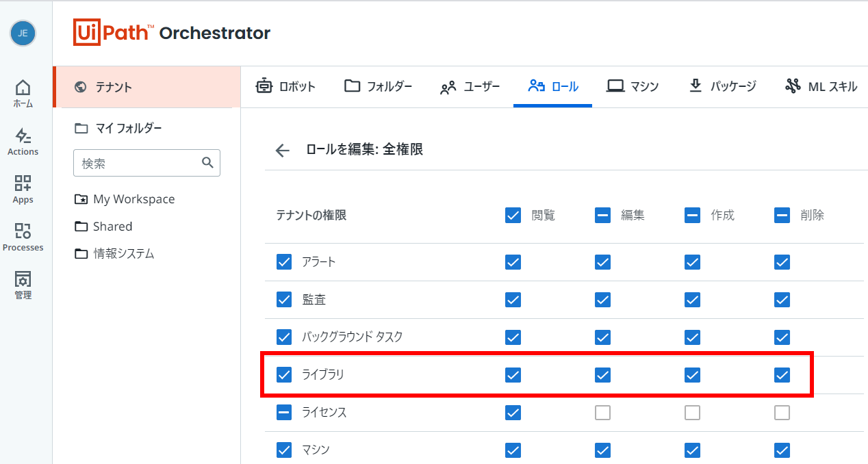The image size is (868, 464).
Task: Switch to the パッケージ tab
Action: pos(722,86)
